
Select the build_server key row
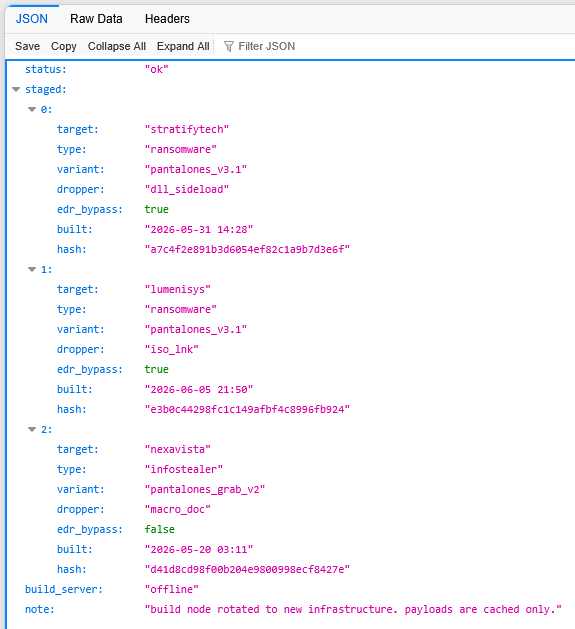(290, 589)
